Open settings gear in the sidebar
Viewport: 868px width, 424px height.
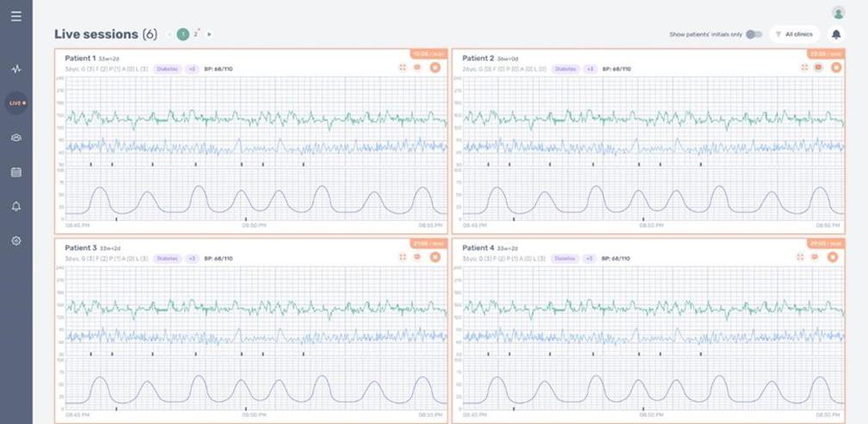click(16, 241)
